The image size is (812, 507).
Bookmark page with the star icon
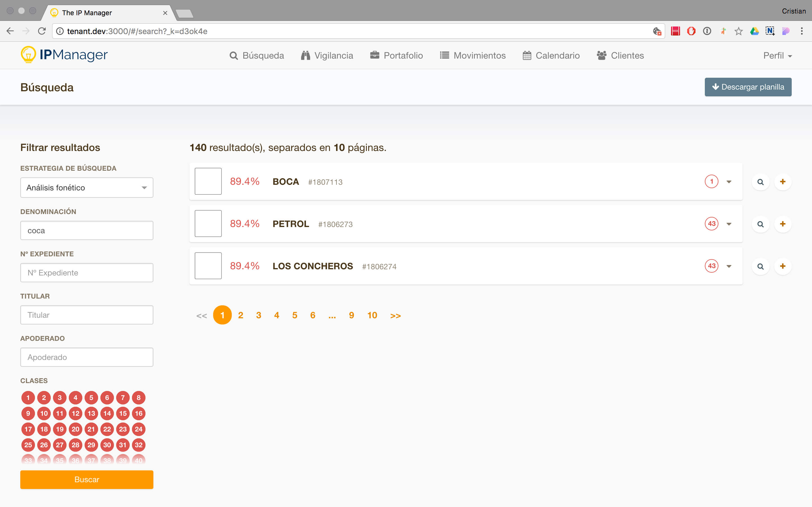(x=738, y=31)
